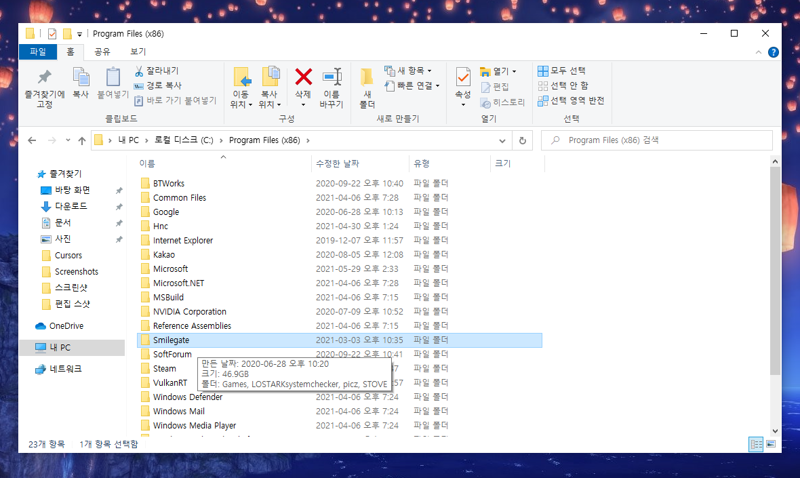Click the New Item button
This screenshot has width=800, height=478.
pyautogui.click(x=408, y=70)
